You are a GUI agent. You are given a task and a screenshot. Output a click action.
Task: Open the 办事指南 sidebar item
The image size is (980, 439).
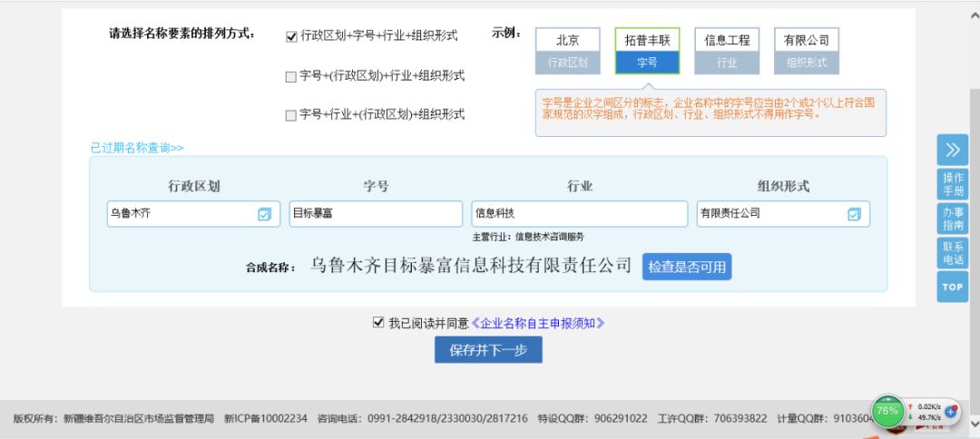click(x=953, y=219)
